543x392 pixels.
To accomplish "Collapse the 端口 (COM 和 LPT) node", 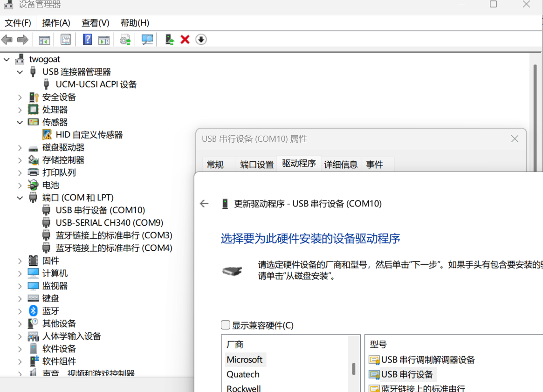I will pyautogui.click(x=20, y=198).
